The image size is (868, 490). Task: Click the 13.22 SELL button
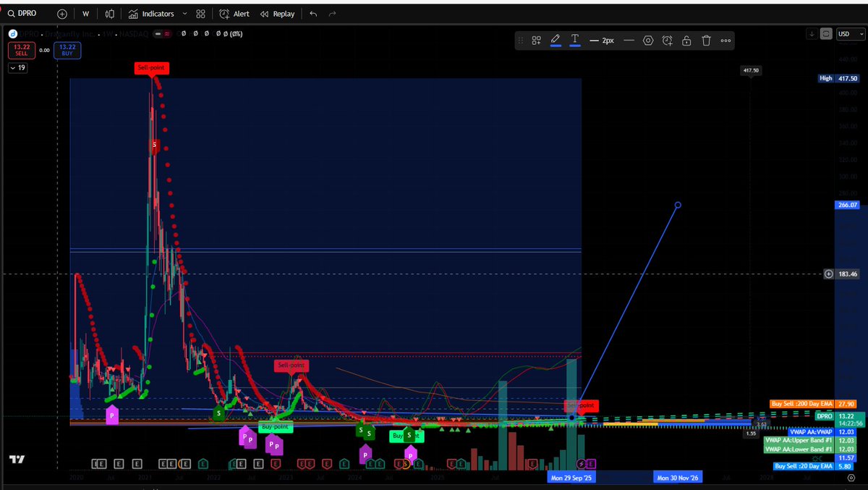point(20,50)
